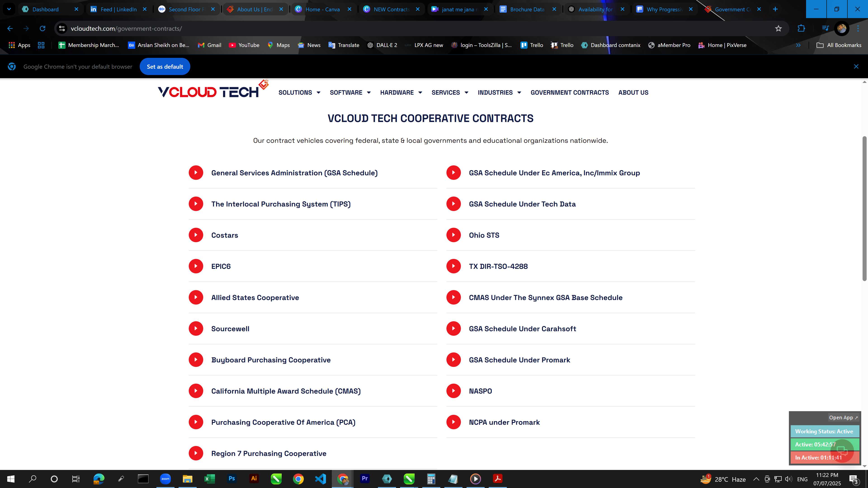Screen dimensions: 868x488
Task: Expand Allied States Cooperative arrow icon
Action: (x=196, y=297)
